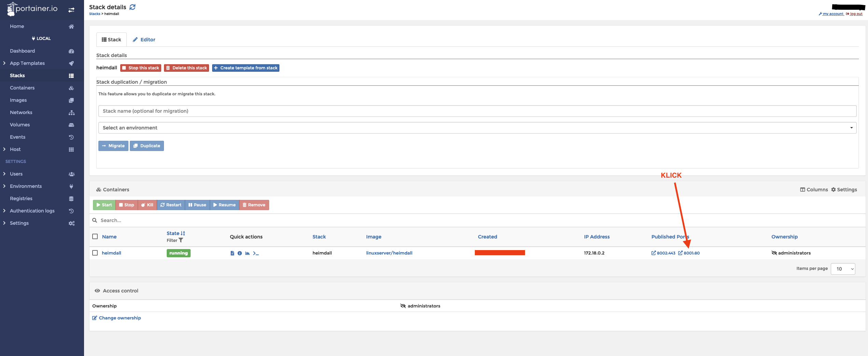
Task: Refresh Stack details with the reload icon
Action: coord(133,6)
